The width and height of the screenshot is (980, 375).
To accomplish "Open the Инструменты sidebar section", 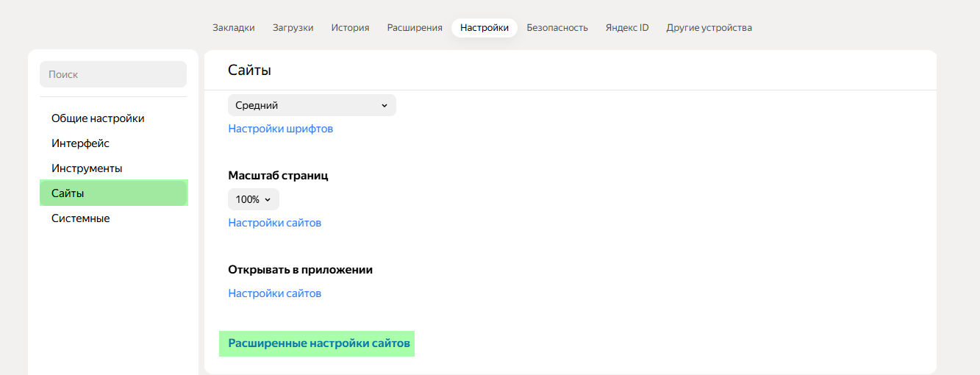I will pyautogui.click(x=87, y=168).
